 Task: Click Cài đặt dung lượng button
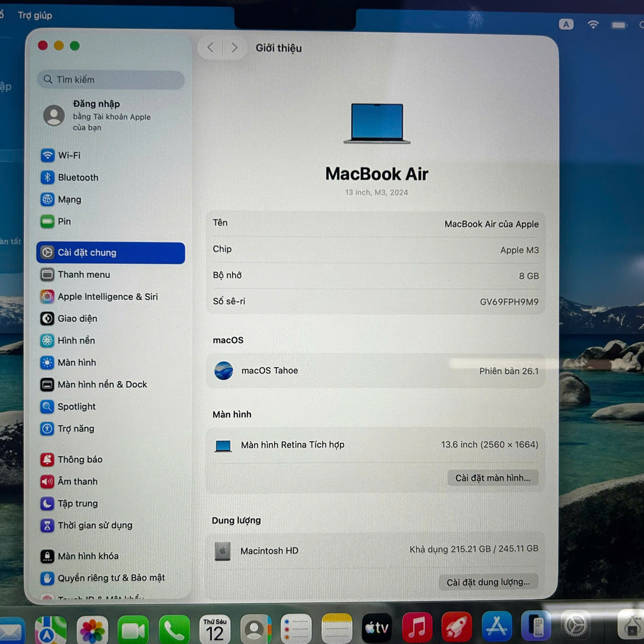click(488, 582)
